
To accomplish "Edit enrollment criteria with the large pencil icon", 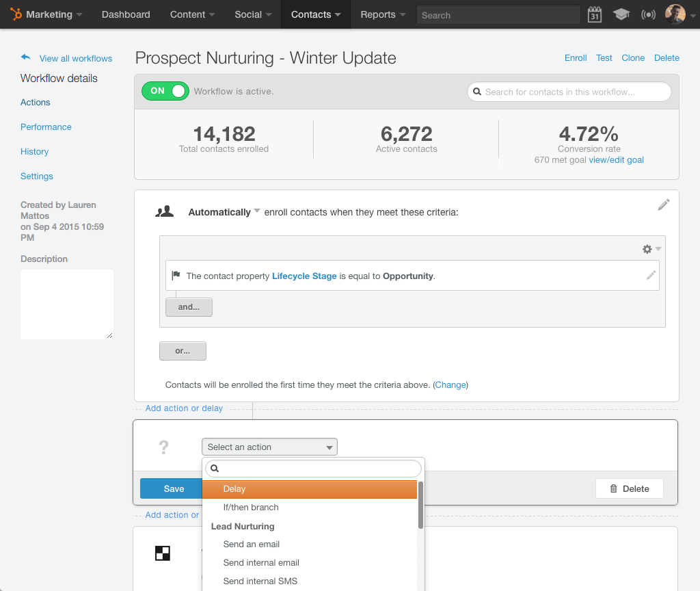I will pyautogui.click(x=663, y=205).
